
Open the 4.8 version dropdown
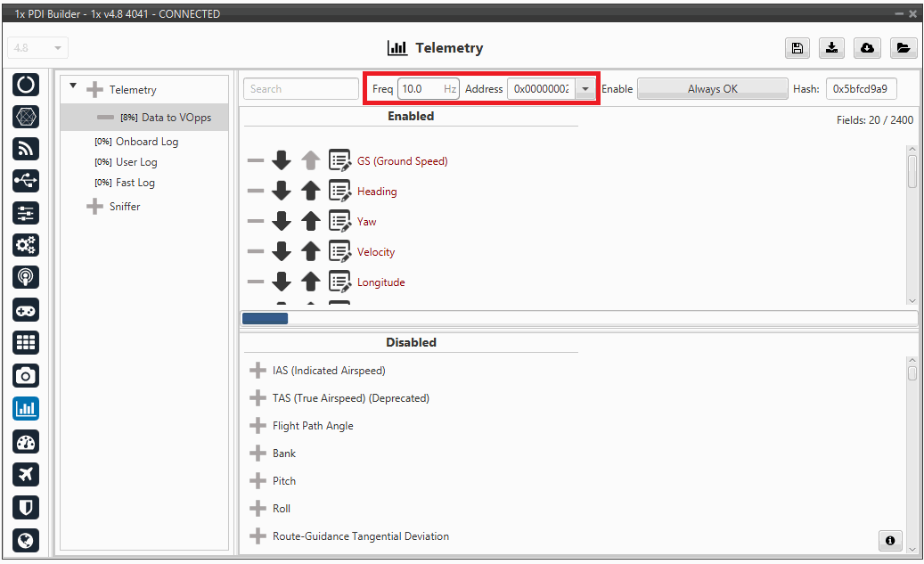[37, 48]
